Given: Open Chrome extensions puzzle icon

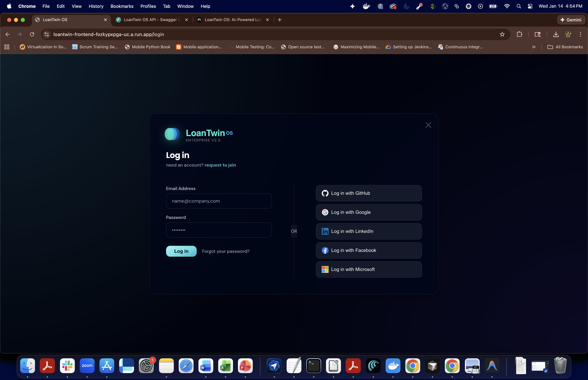Looking at the screenshot, I should coord(519,34).
